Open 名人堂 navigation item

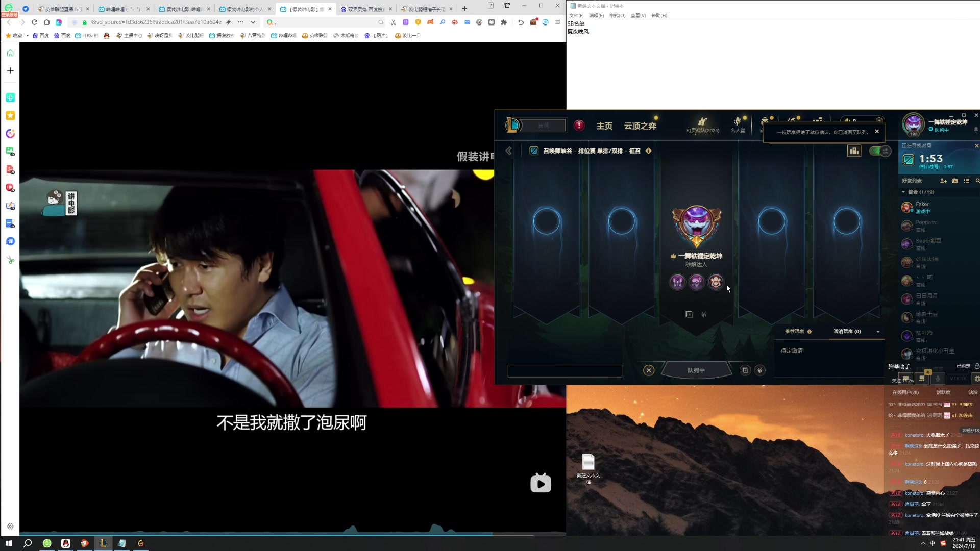(x=738, y=125)
